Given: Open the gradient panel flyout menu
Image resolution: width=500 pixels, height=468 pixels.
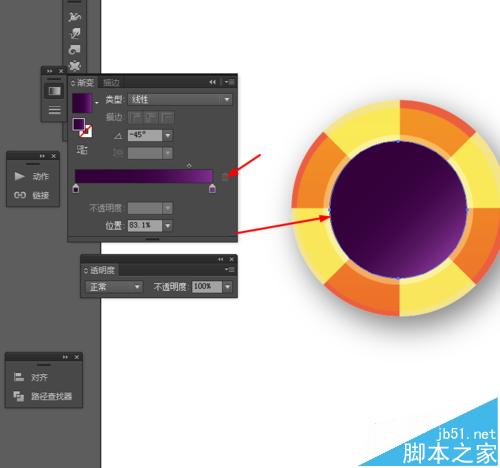Looking at the screenshot, I should click(229, 82).
